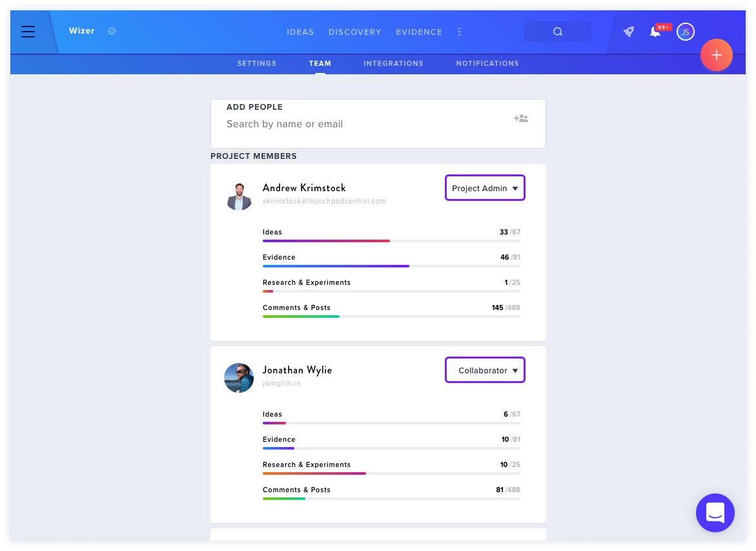Open the hamburger menu
Screen dimensions: 756x551
pos(28,32)
